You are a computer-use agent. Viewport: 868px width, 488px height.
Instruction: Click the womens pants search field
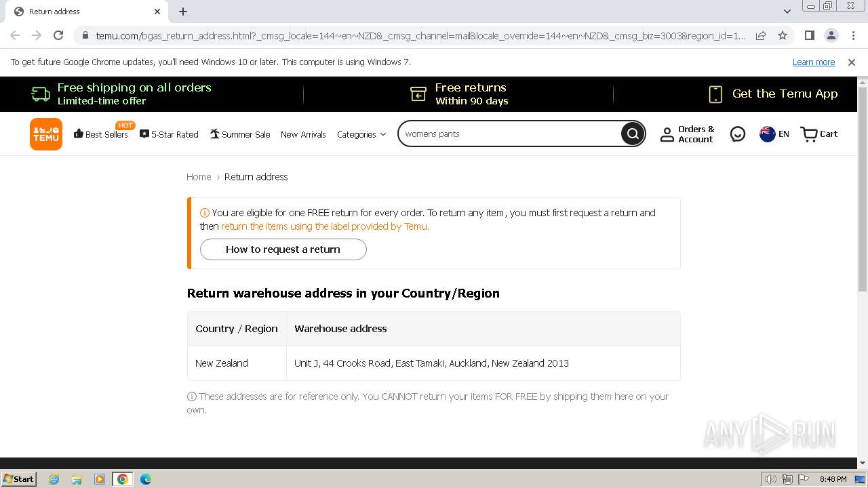pyautogui.click(x=510, y=134)
